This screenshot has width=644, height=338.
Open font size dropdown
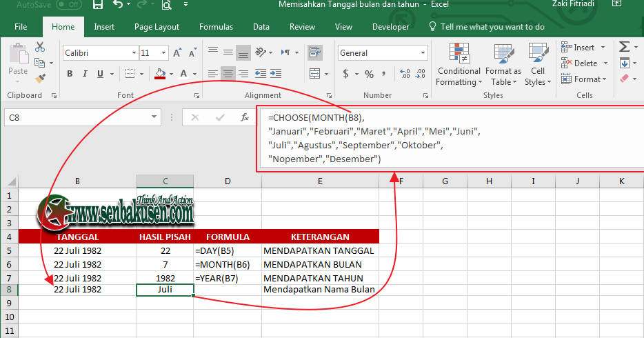click(163, 53)
